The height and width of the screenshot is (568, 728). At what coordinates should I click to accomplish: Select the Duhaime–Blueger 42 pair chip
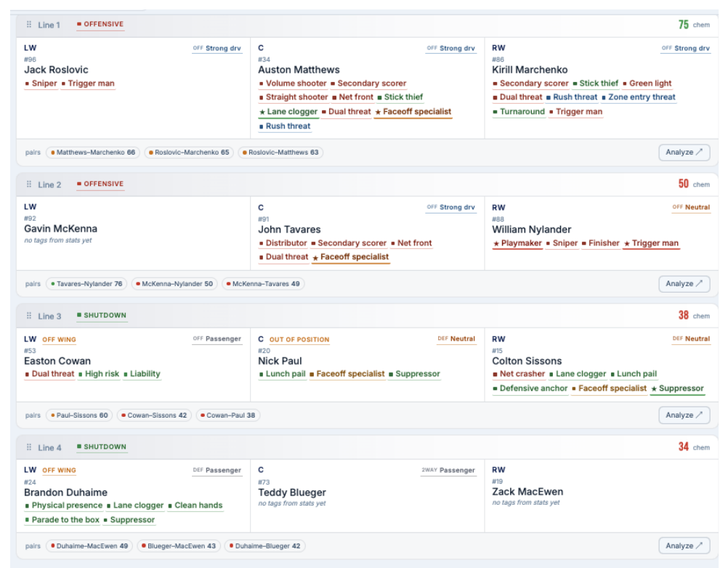tap(264, 545)
